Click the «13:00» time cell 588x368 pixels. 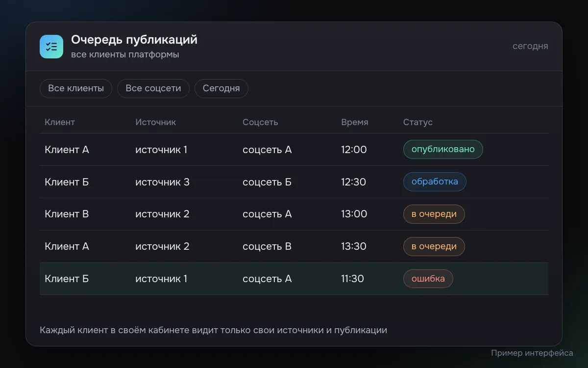354,214
